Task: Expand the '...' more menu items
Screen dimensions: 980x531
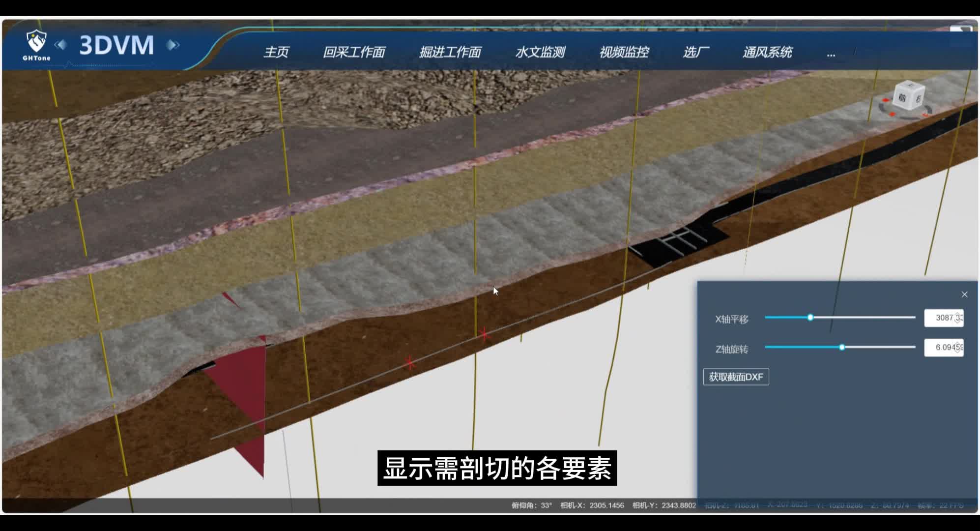Action: coord(831,55)
